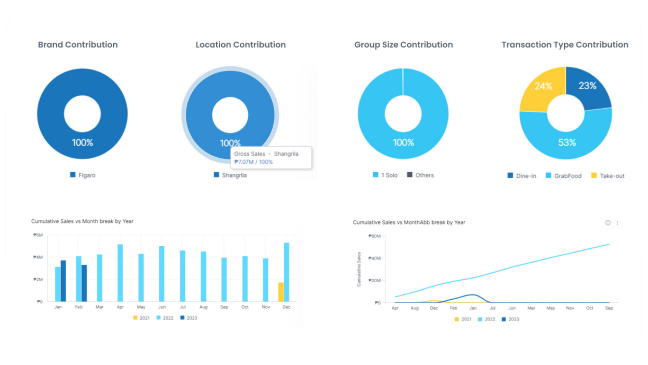
Task: Click the 2022 legend under line chart
Action: coord(486,319)
